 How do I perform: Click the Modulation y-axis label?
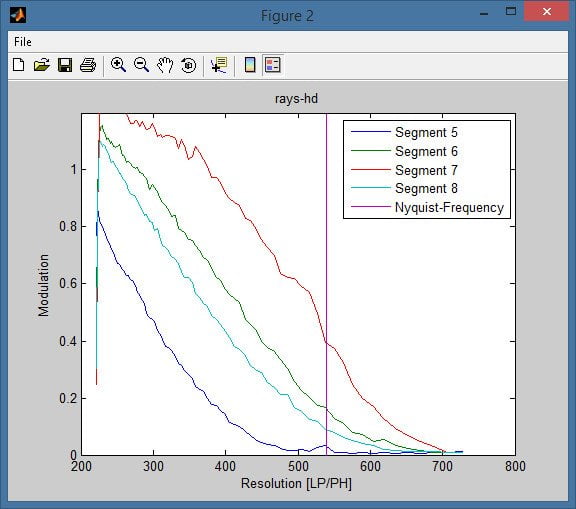pos(43,285)
